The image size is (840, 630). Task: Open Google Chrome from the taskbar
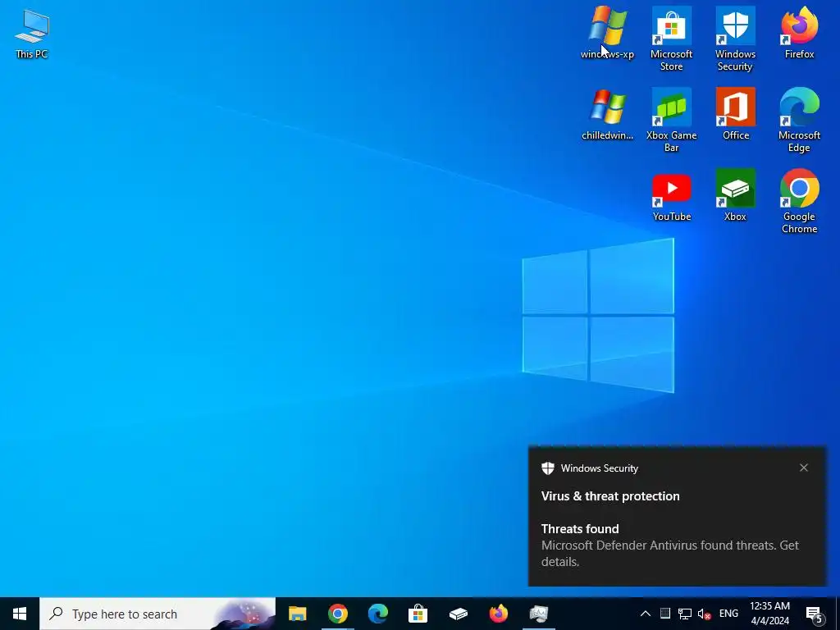tap(337, 614)
